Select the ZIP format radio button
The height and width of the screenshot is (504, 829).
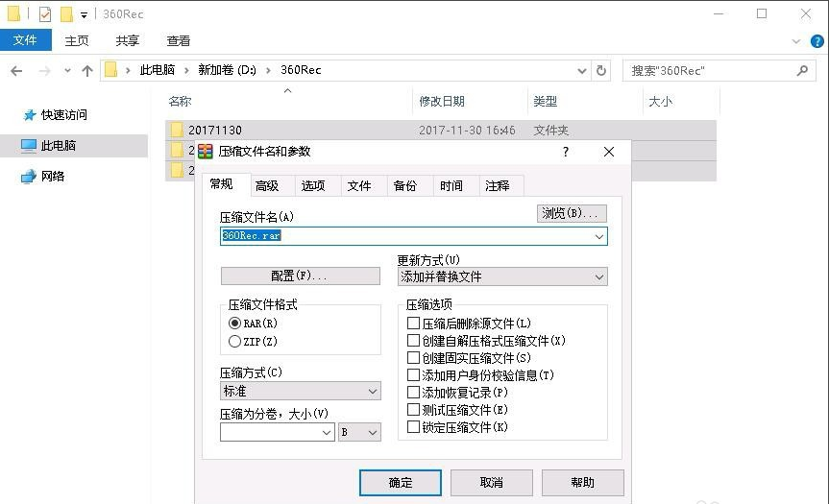click(x=235, y=341)
